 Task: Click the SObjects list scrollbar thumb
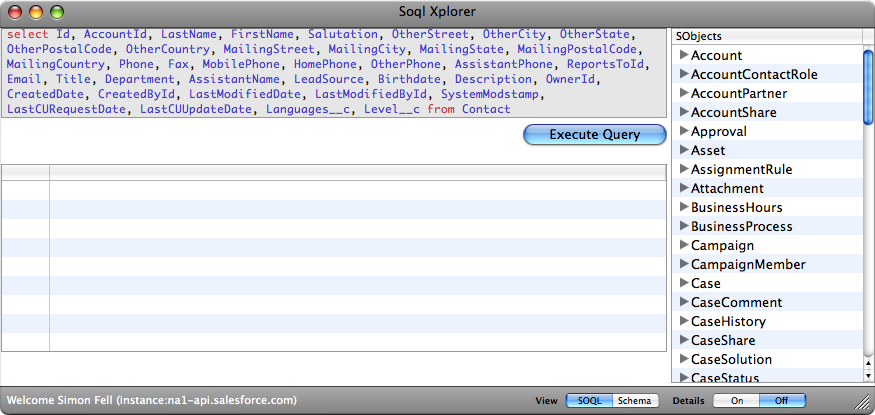pyautogui.click(x=868, y=86)
